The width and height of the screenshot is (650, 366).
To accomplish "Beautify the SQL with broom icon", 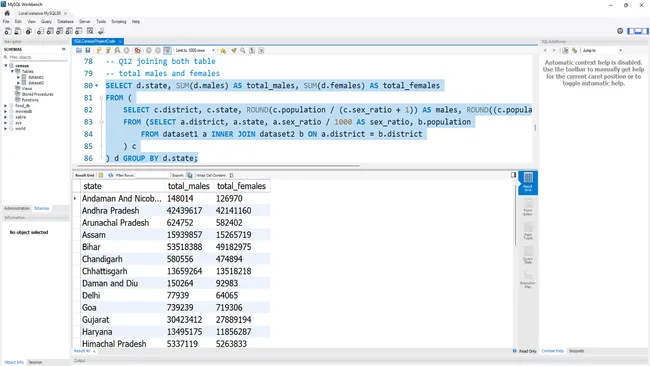I will [234, 51].
